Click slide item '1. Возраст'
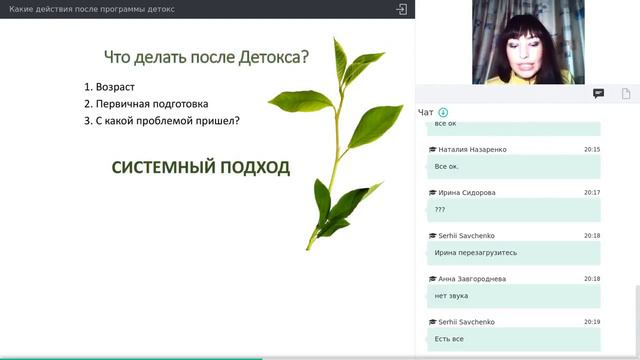This screenshot has height=360, width=640. click(x=109, y=87)
